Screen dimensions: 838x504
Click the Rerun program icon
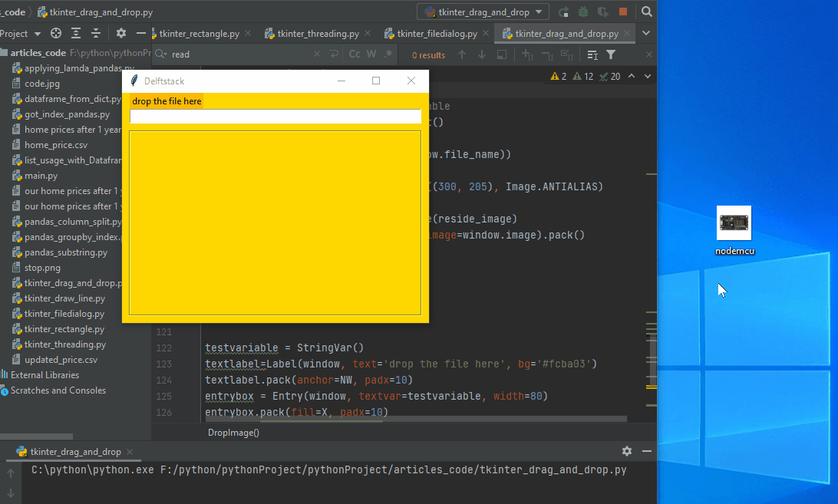click(564, 12)
